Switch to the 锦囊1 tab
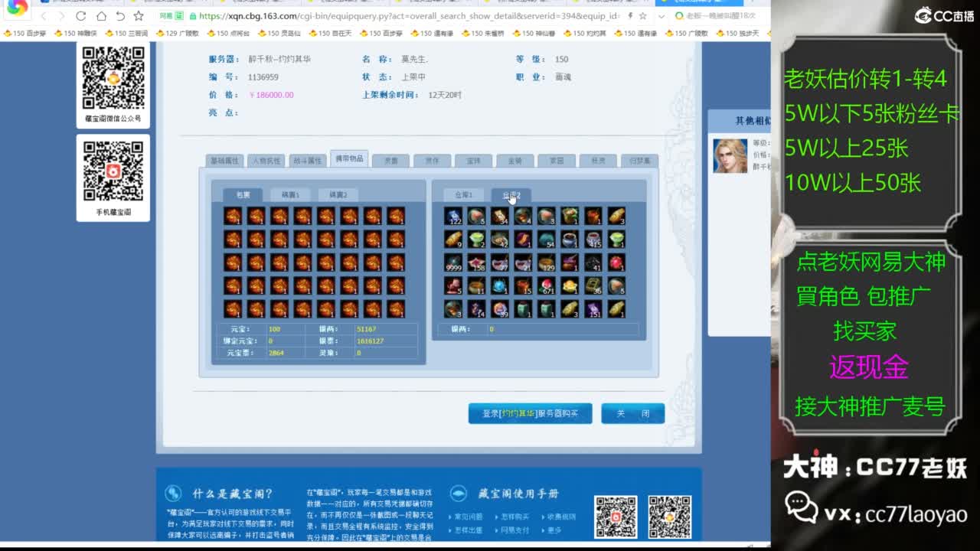This screenshot has width=980, height=551. 290,195
